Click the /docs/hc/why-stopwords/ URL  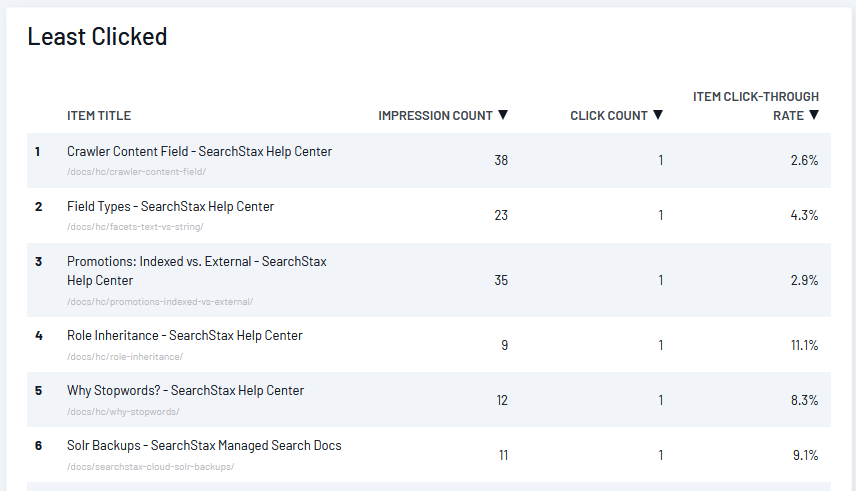point(123,412)
